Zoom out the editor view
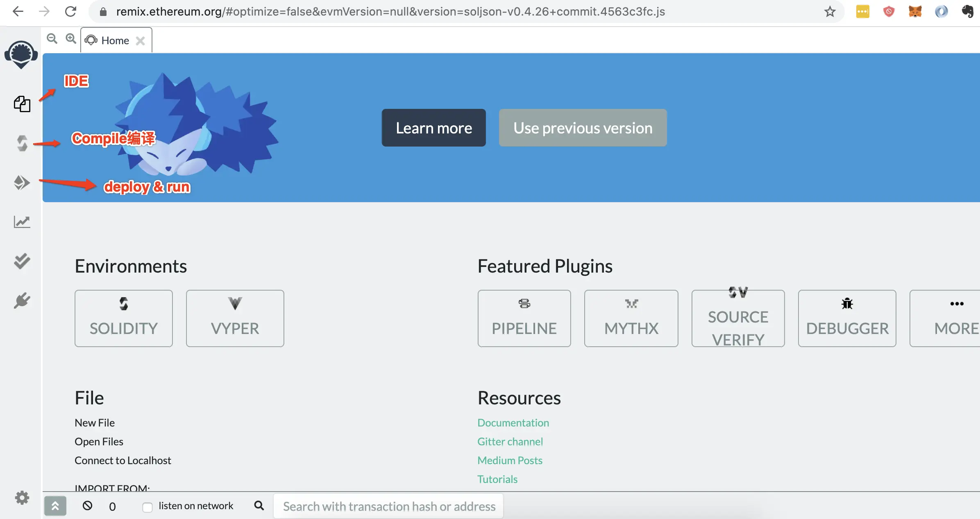980x519 pixels. click(52, 39)
